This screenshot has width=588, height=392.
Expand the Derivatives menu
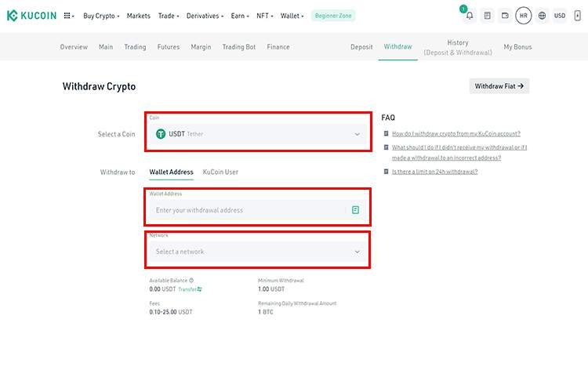pos(205,16)
